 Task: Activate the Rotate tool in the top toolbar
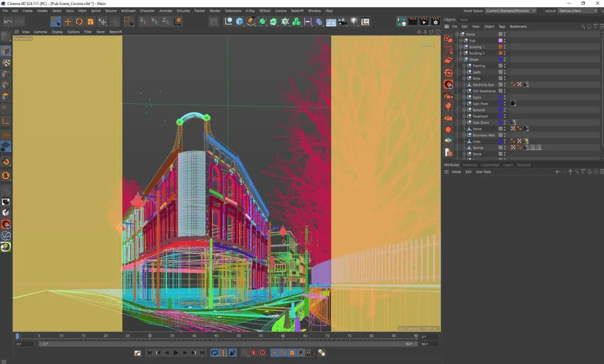(x=79, y=21)
